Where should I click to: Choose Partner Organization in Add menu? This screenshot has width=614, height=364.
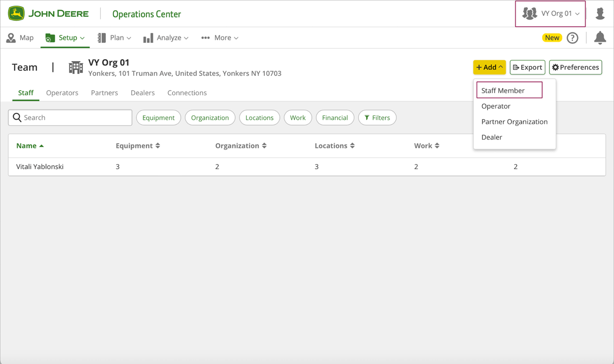(514, 122)
